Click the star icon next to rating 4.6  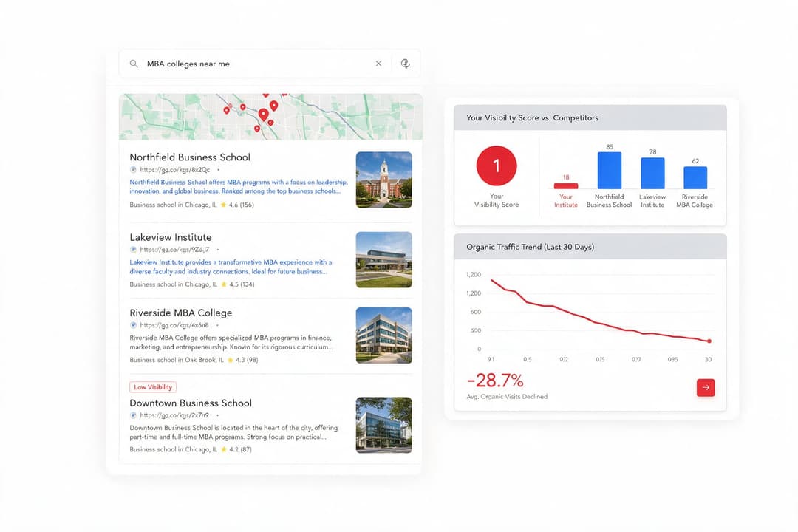click(x=223, y=205)
